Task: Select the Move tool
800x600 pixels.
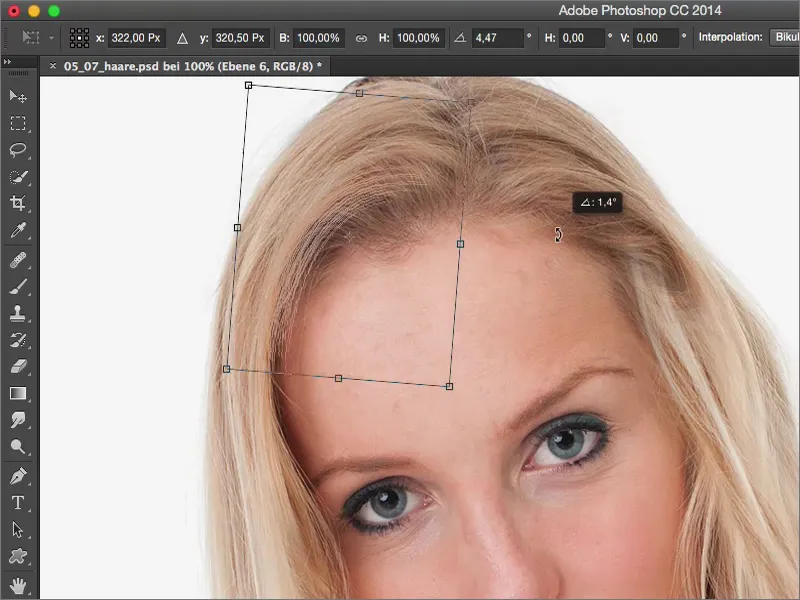Action: [x=18, y=96]
